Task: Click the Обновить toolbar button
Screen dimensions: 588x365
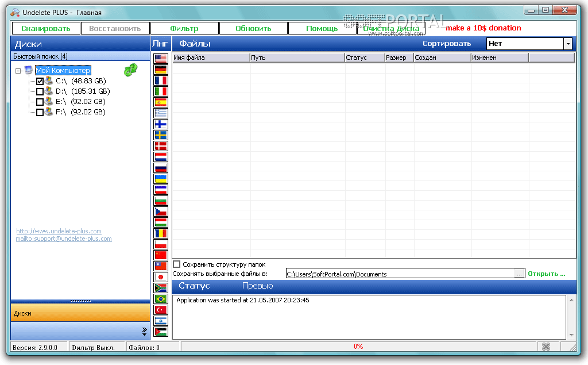Action: coord(253,28)
